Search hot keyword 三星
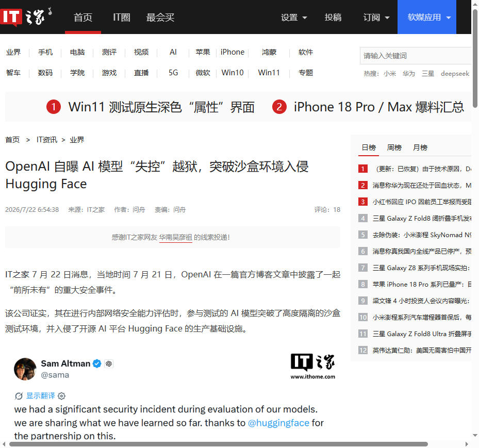Image resolution: width=479 pixels, height=448 pixels. [427, 74]
